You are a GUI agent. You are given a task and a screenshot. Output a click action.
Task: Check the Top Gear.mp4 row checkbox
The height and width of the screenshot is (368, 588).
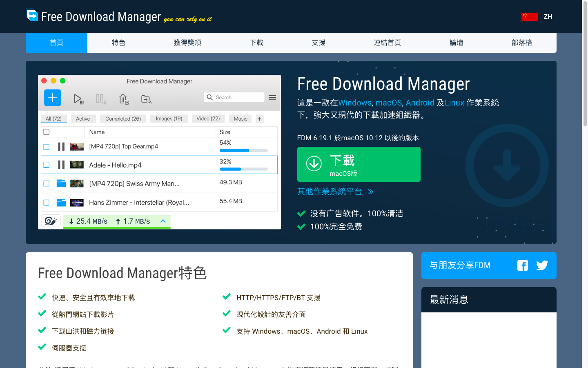[x=46, y=147]
